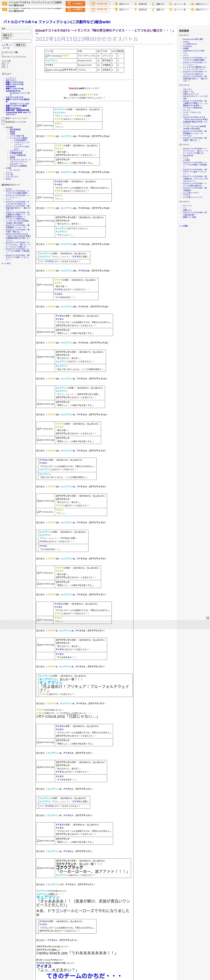This screenshot has height=980, width=210.
Task: Click the 守備重視 type cell
Action: pos(106,65)
